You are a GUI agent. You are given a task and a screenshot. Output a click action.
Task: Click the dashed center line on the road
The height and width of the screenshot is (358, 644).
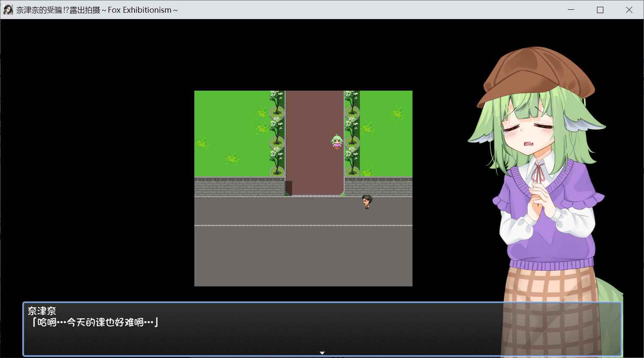[x=303, y=225]
